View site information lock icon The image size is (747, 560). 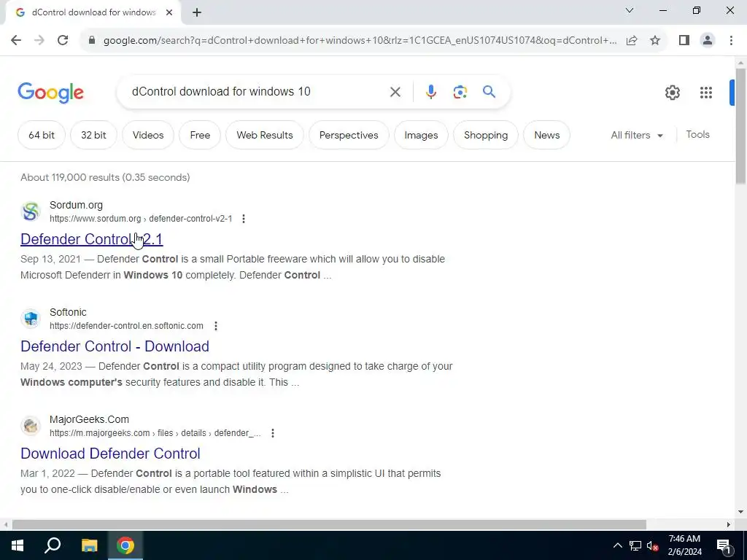coord(92,41)
